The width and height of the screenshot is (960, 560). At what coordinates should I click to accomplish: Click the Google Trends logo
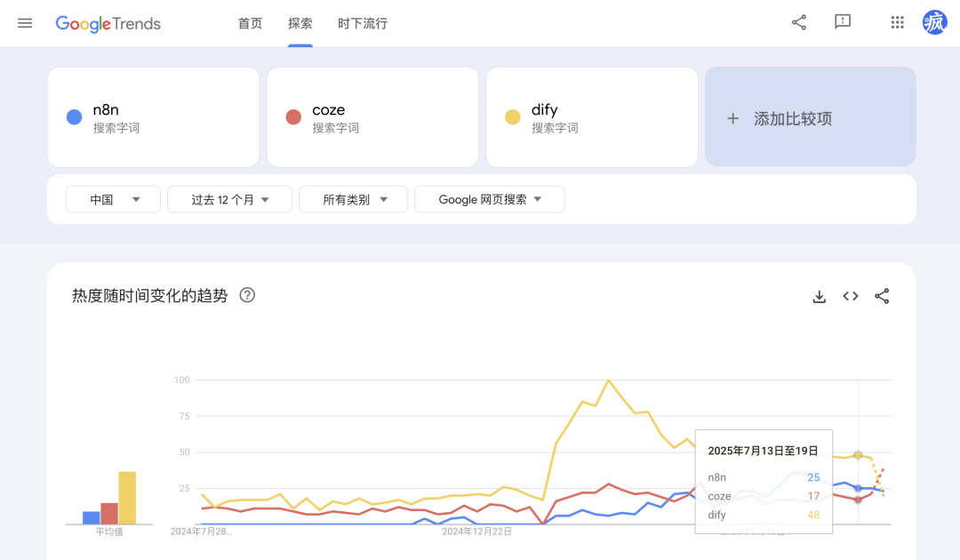pos(108,24)
